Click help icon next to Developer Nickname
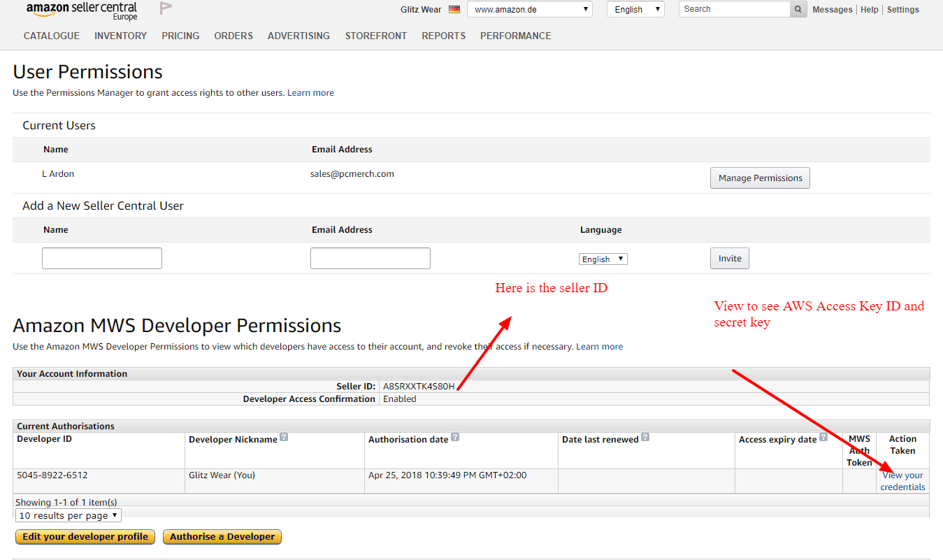Image resolution: width=943 pixels, height=560 pixels. point(284,438)
